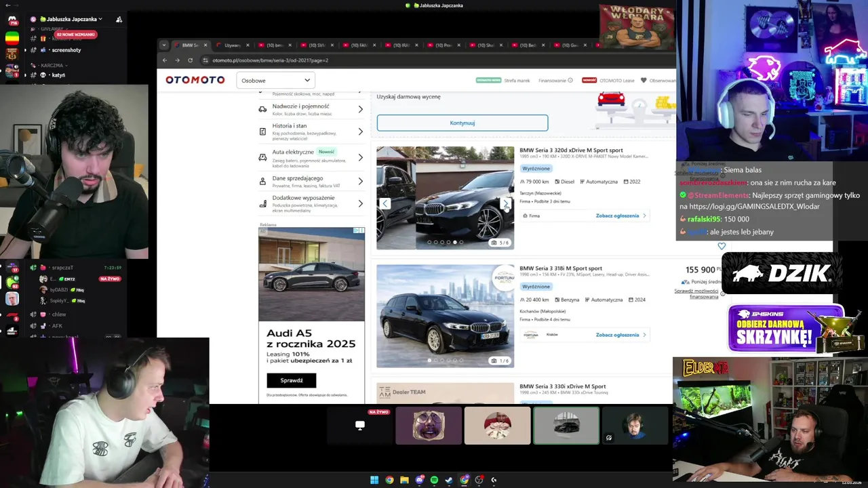The width and height of the screenshot is (868, 488).
Task: Open the Obserwowane heart icon
Action: click(644, 80)
